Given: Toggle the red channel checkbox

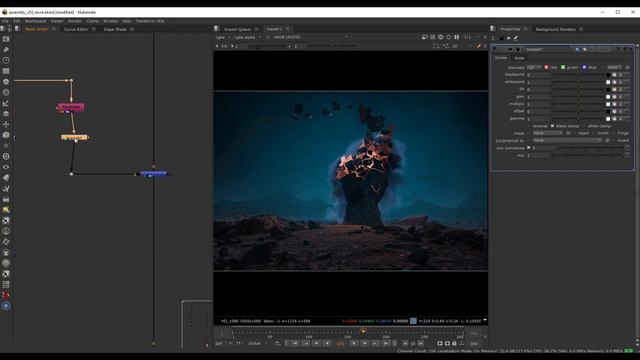Looking at the screenshot, I should [546, 67].
